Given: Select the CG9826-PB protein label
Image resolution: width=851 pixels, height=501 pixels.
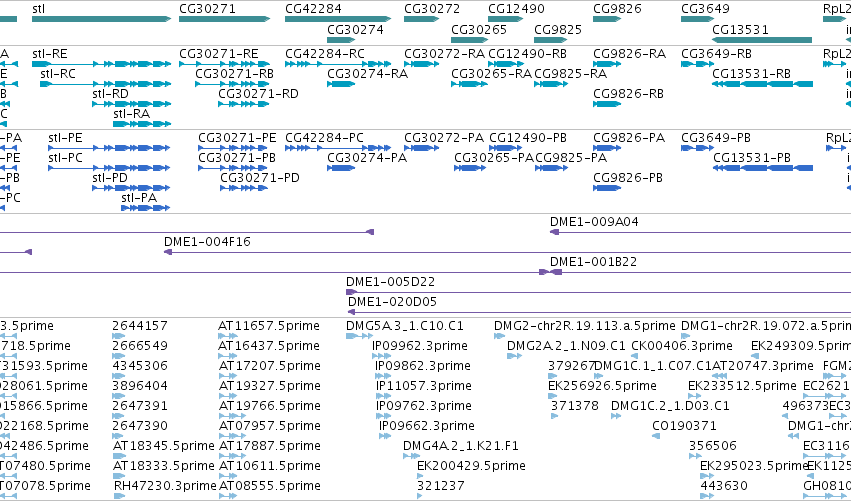Looking at the screenshot, I should click(628, 178).
